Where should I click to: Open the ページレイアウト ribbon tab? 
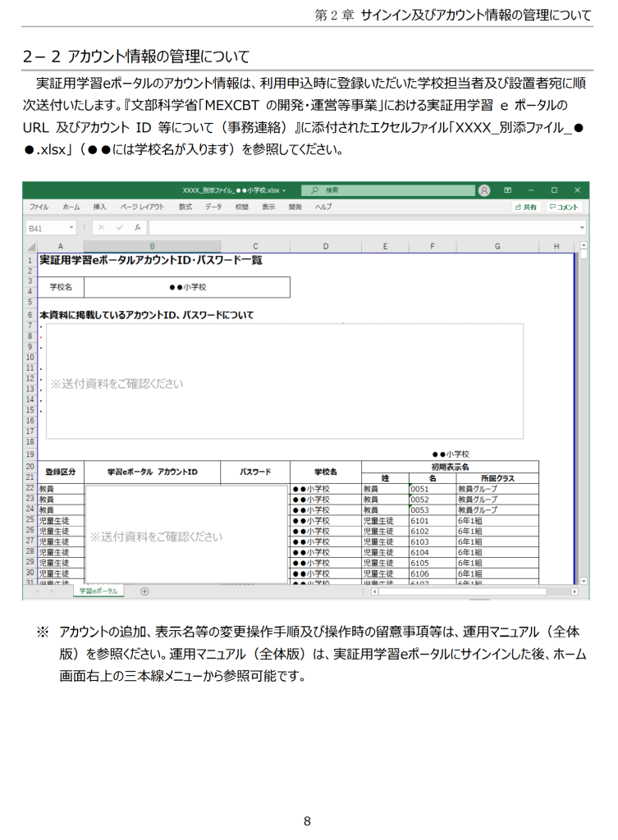pos(143,207)
